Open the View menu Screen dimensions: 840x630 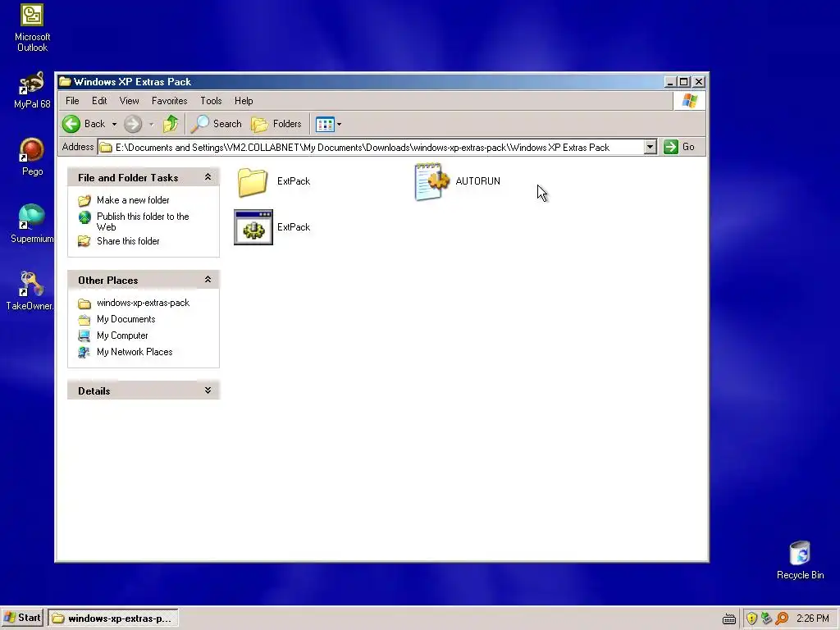[129, 101]
